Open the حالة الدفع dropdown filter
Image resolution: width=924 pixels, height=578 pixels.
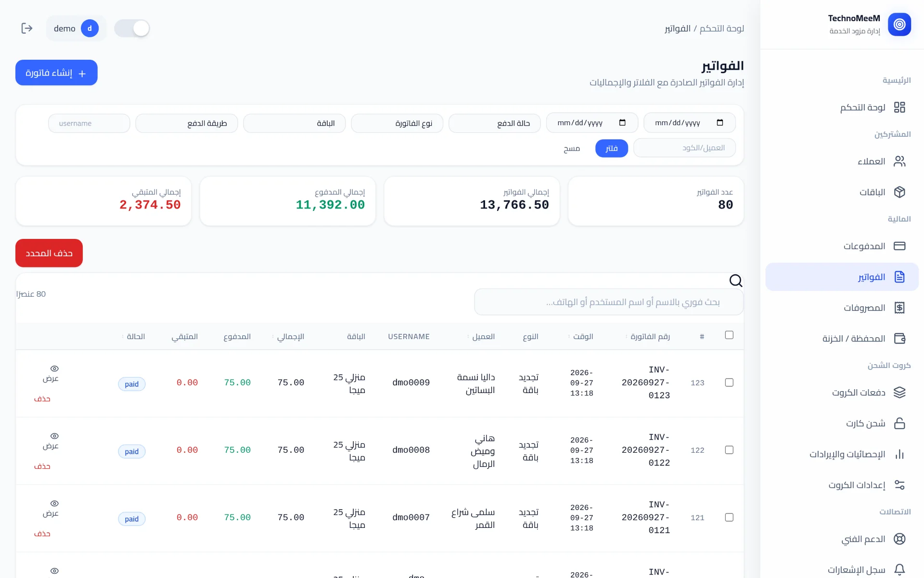tap(494, 123)
